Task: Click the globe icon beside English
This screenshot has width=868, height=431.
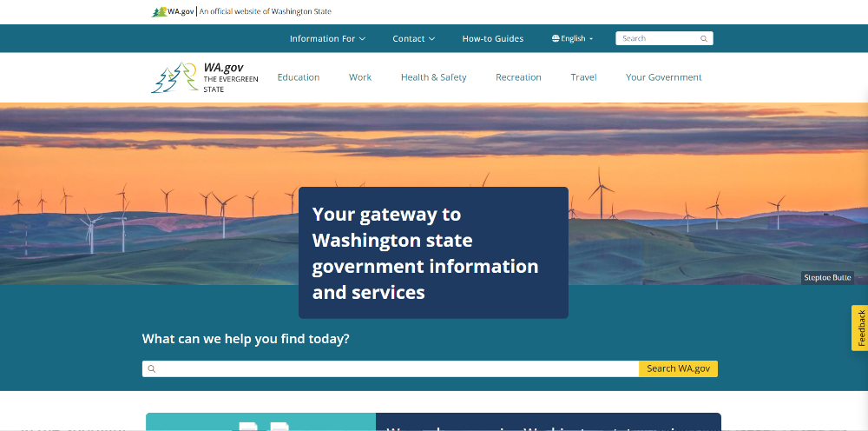Action: pyautogui.click(x=556, y=39)
